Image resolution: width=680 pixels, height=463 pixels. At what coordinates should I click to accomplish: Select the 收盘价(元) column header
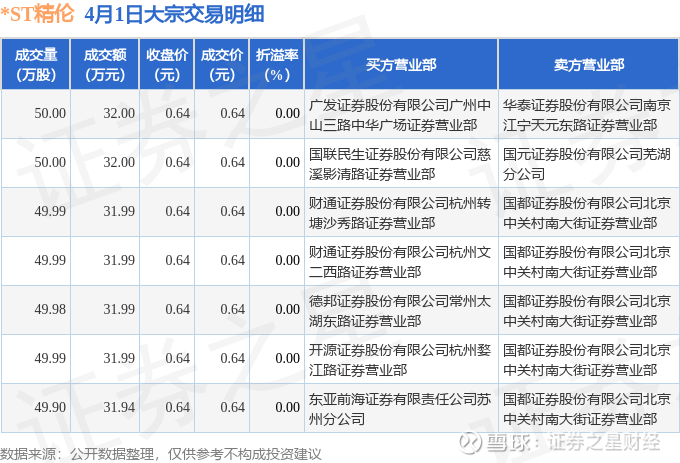tap(167, 64)
